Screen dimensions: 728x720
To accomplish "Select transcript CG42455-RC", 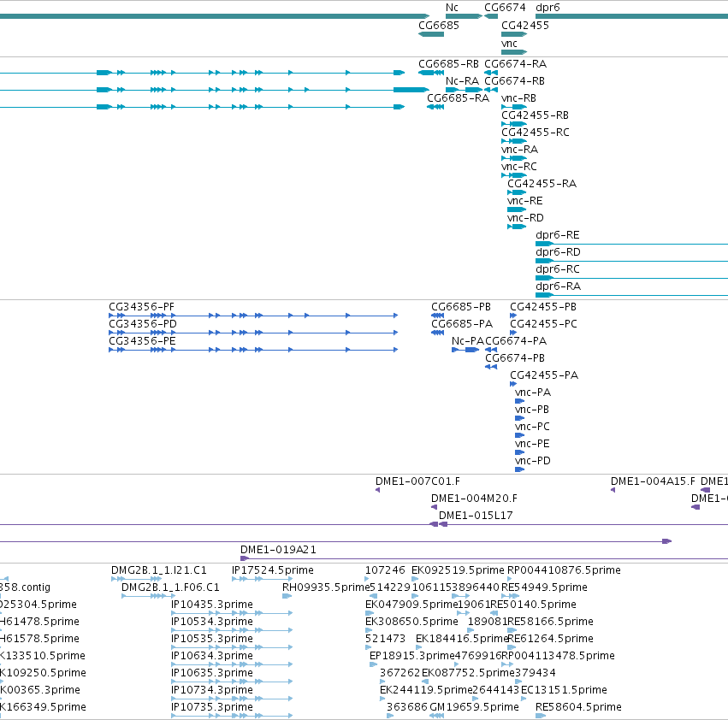I will pyautogui.click(x=535, y=133).
